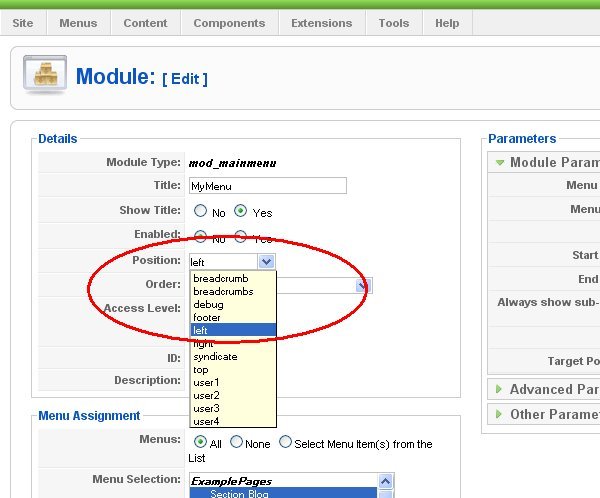Select Section Blog in menu selection
The height and width of the screenshot is (498, 600).
283,493
